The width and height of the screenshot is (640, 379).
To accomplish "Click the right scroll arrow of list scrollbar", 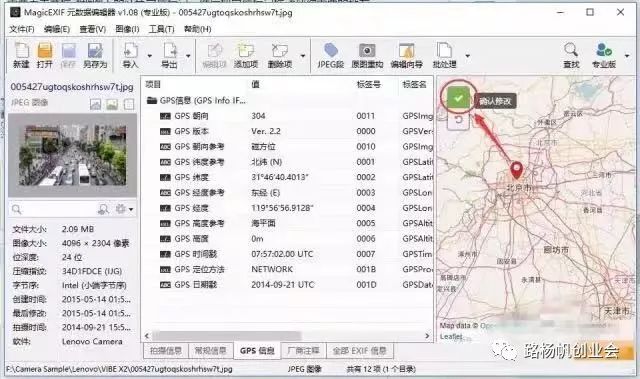I will coord(427,336).
